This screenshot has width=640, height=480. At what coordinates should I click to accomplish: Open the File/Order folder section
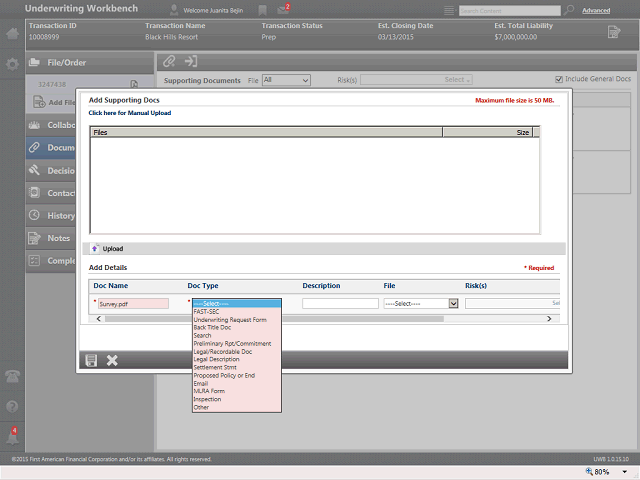[x=90, y=63]
